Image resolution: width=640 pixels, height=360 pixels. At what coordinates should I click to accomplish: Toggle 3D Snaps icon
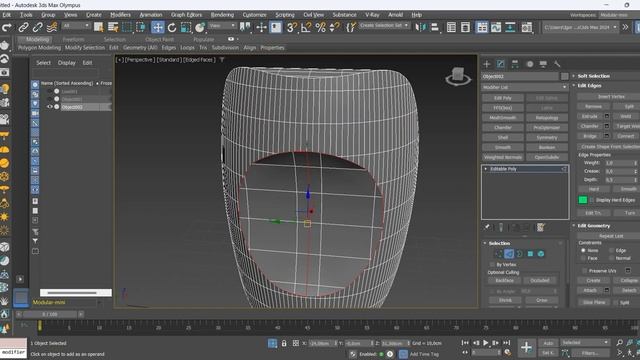(291, 27)
